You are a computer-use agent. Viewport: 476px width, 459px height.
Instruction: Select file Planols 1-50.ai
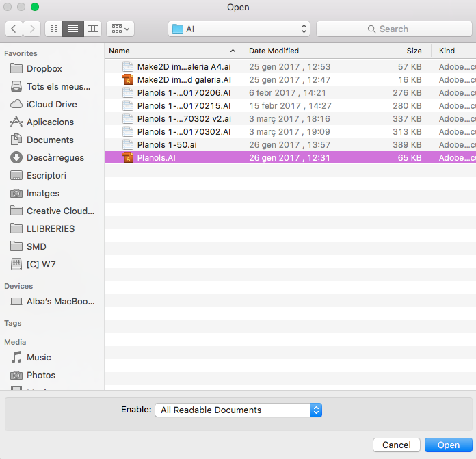coord(290,145)
